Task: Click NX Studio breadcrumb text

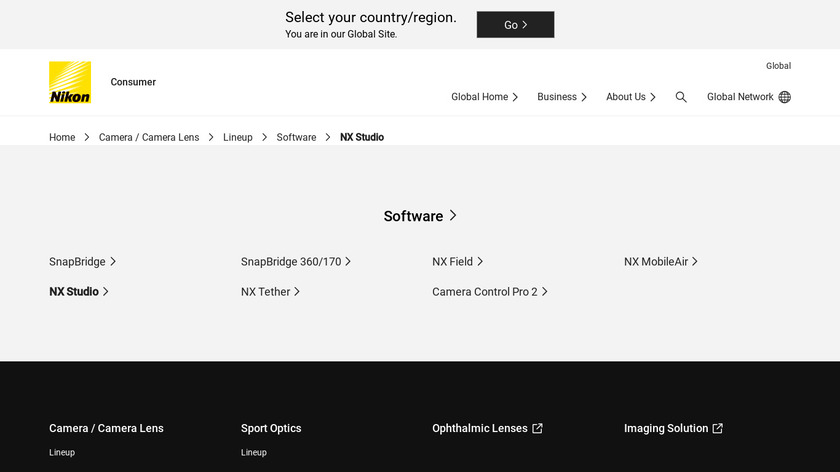Action: (x=362, y=137)
